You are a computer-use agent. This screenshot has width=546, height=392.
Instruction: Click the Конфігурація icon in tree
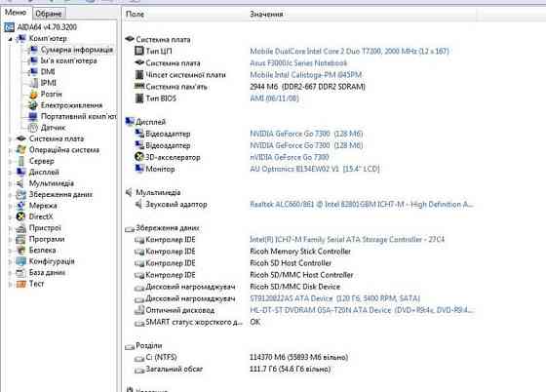(x=20, y=261)
